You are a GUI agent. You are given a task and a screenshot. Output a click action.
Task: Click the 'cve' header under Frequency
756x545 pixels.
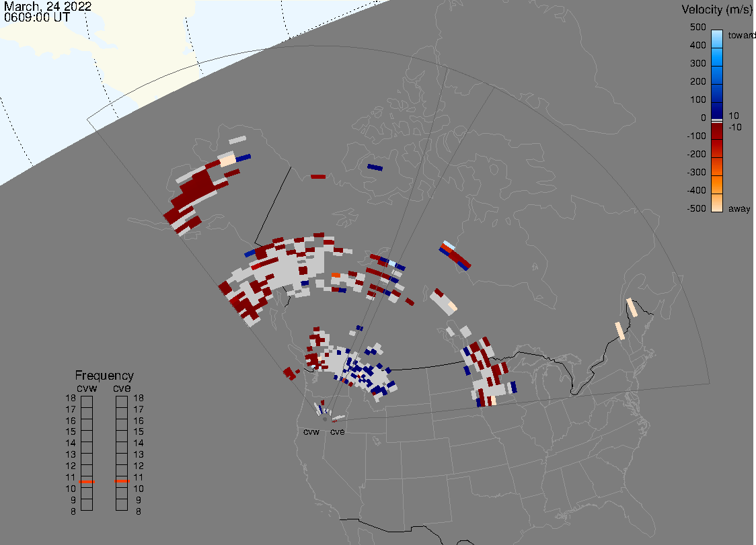(x=122, y=387)
